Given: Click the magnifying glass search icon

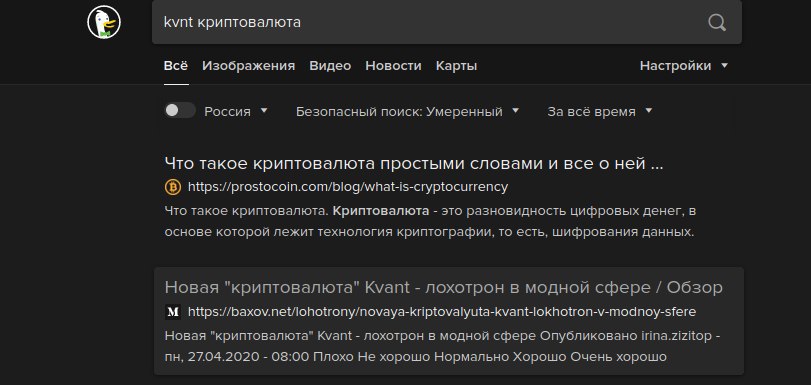Looking at the screenshot, I should [x=717, y=22].
